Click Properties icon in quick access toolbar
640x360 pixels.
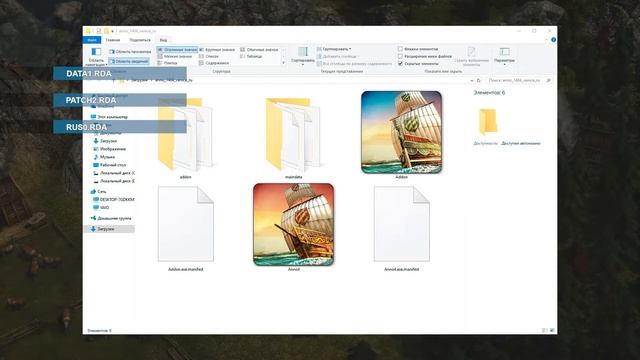click(98, 31)
